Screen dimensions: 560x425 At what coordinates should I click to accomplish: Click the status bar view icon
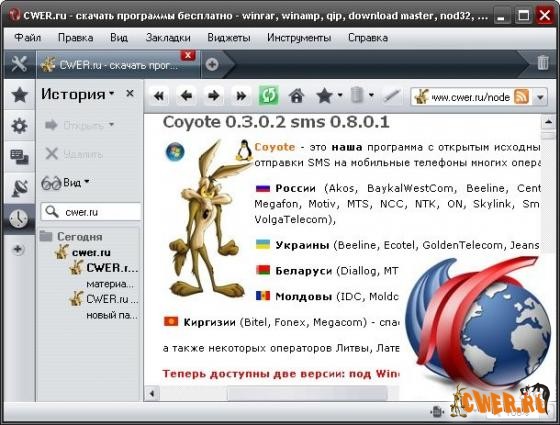436,412
